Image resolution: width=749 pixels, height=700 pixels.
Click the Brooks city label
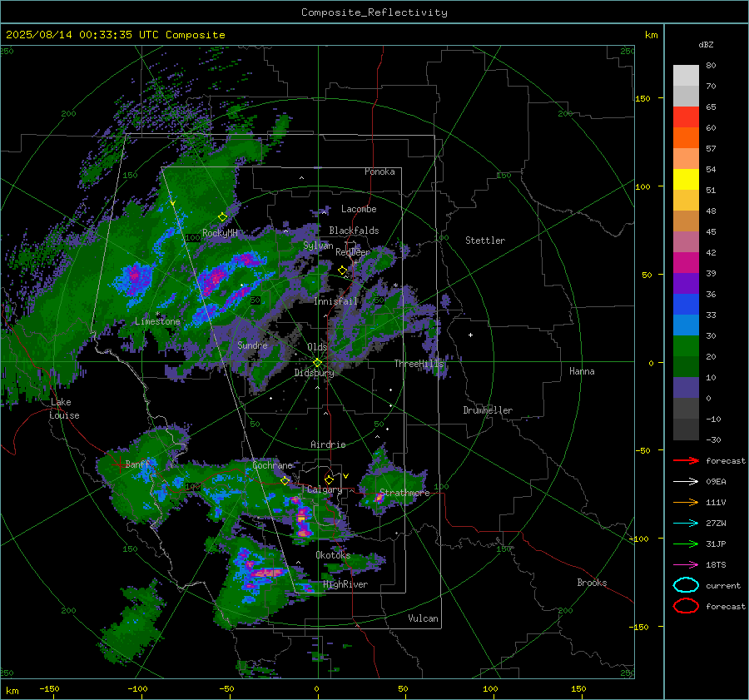click(x=592, y=583)
